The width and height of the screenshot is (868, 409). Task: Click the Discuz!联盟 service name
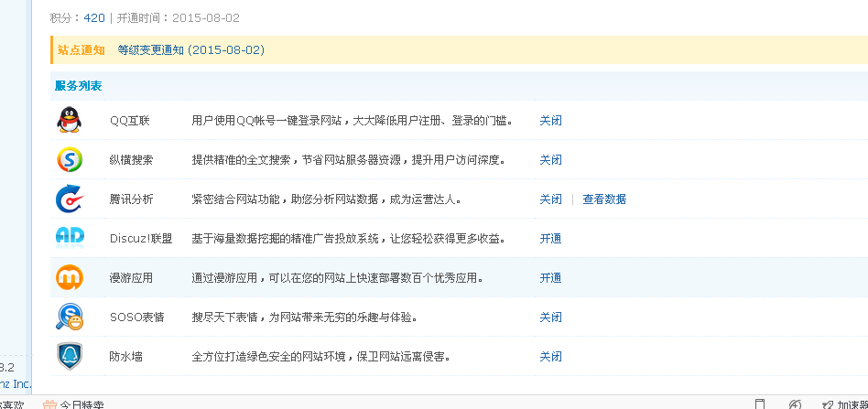[x=141, y=239]
